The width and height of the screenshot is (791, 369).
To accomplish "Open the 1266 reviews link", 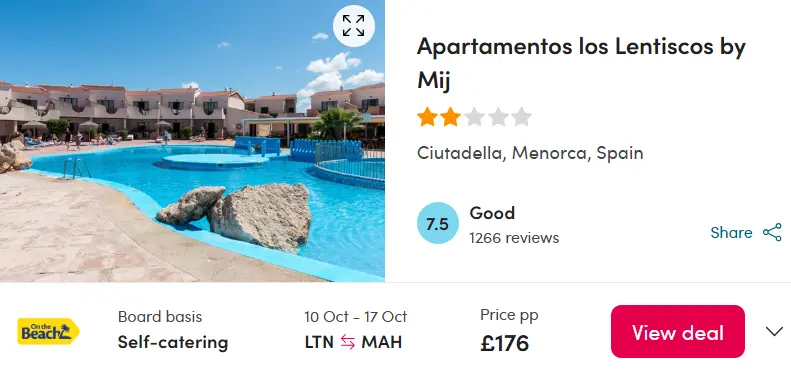I will pyautogui.click(x=514, y=238).
